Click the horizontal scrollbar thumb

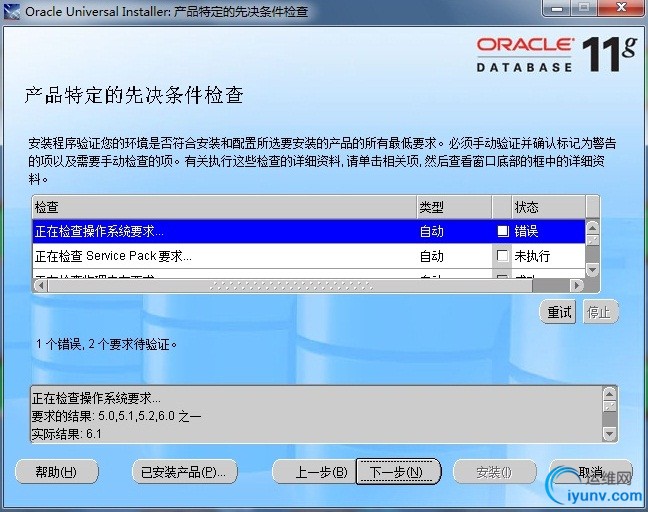click(290, 285)
